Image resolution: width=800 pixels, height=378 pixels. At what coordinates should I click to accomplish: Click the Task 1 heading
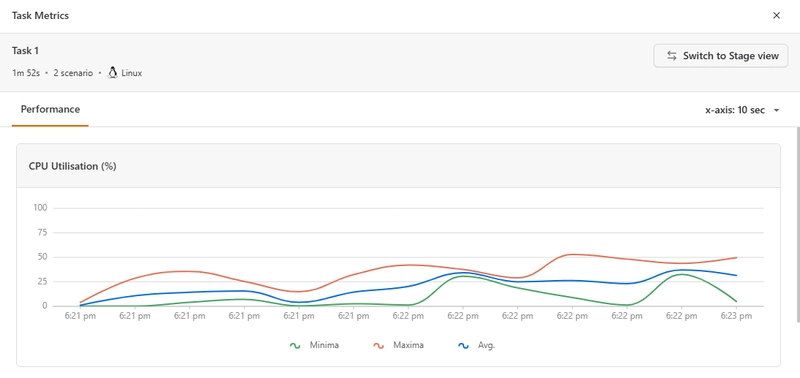pos(25,51)
